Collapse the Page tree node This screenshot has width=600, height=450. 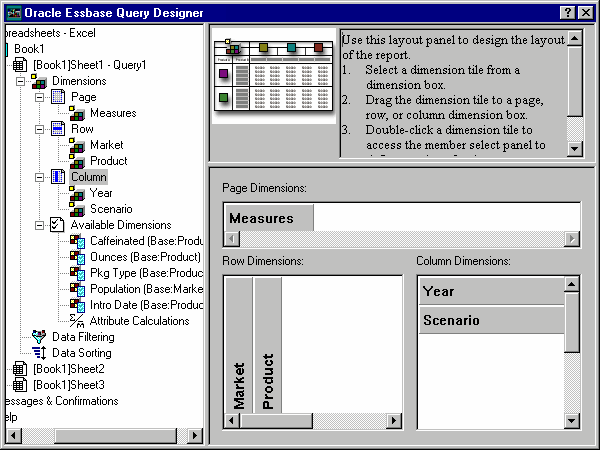tap(39, 98)
